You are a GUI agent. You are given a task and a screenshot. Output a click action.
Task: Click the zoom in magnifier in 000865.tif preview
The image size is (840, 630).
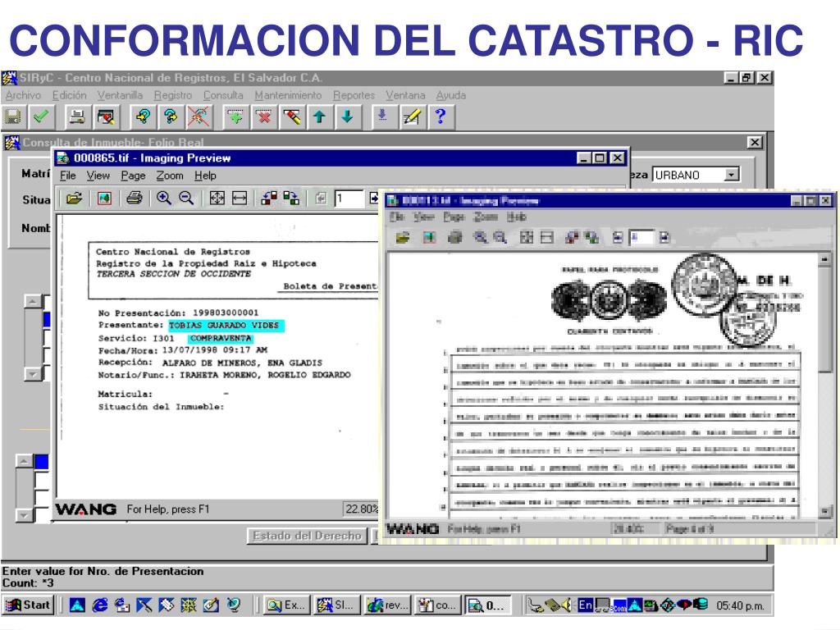[x=164, y=199]
